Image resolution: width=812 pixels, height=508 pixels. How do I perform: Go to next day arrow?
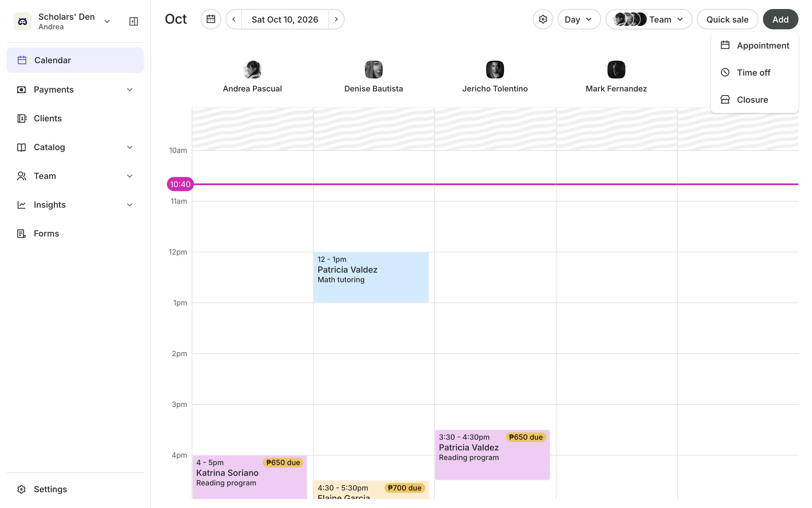[336, 19]
